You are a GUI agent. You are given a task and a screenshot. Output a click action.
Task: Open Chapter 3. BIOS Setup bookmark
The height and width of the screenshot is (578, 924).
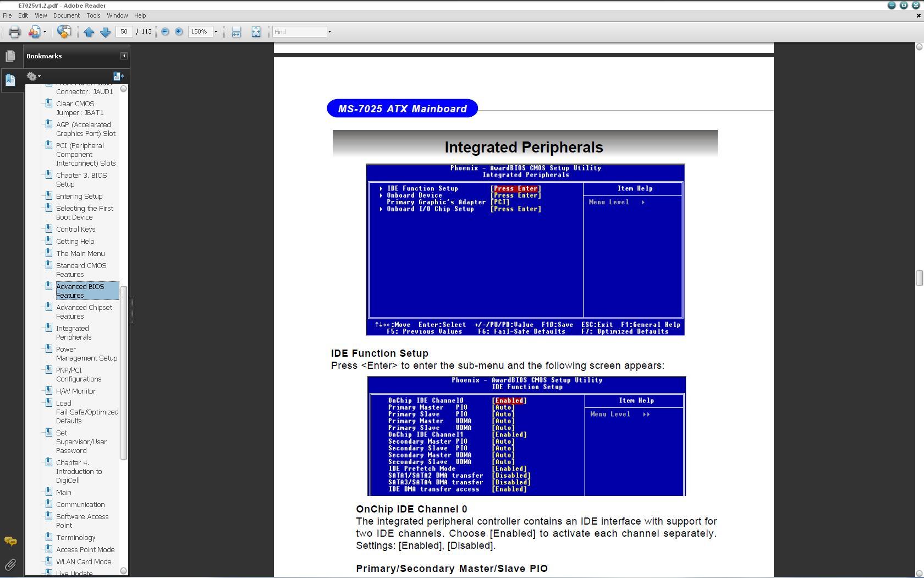pyautogui.click(x=81, y=179)
